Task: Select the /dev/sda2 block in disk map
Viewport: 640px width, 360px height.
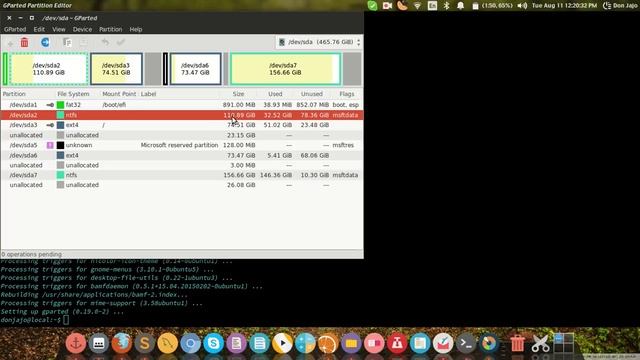Action: 49,69
